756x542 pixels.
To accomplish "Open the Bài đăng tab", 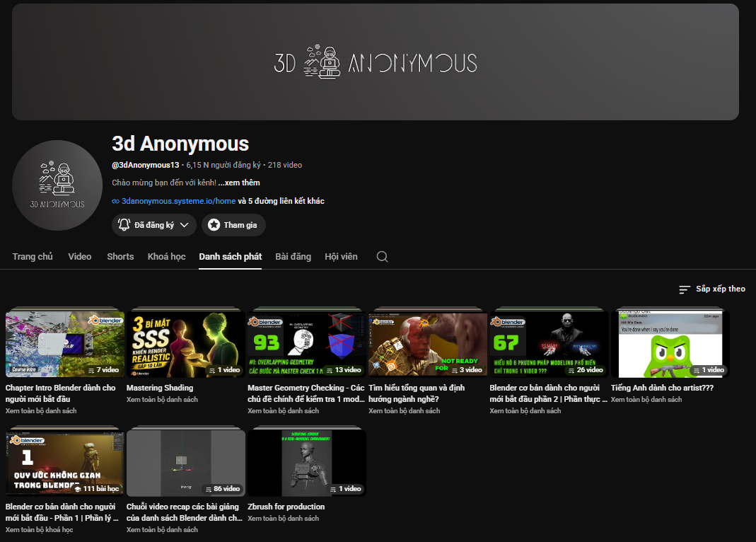I will click(293, 257).
